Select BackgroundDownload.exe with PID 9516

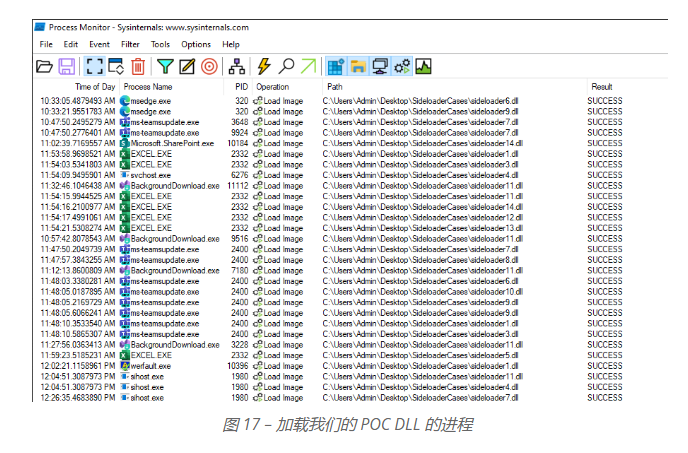[x=175, y=239]
